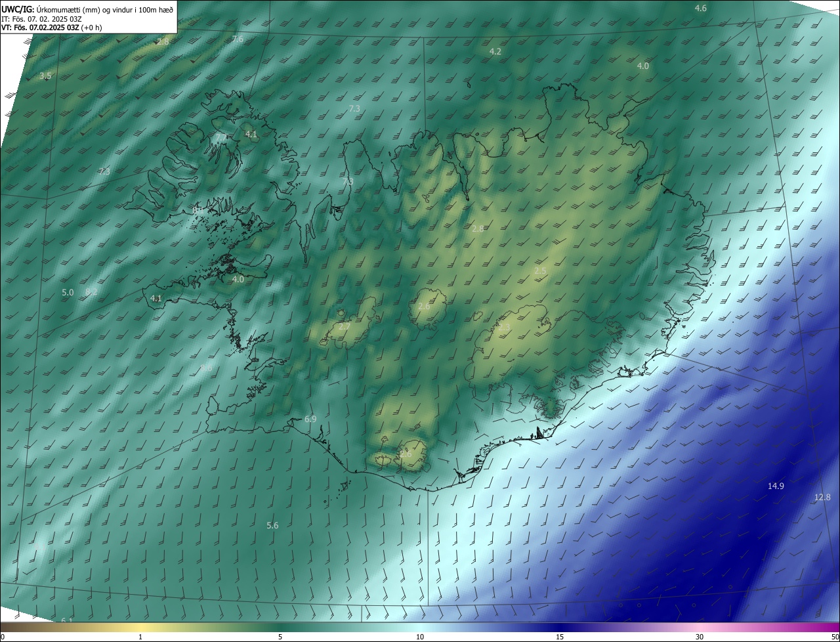Click the 30 tick on the color scale
Image resolution: width=840 pixels, height=642 pixels.
[x=700, y=637]
